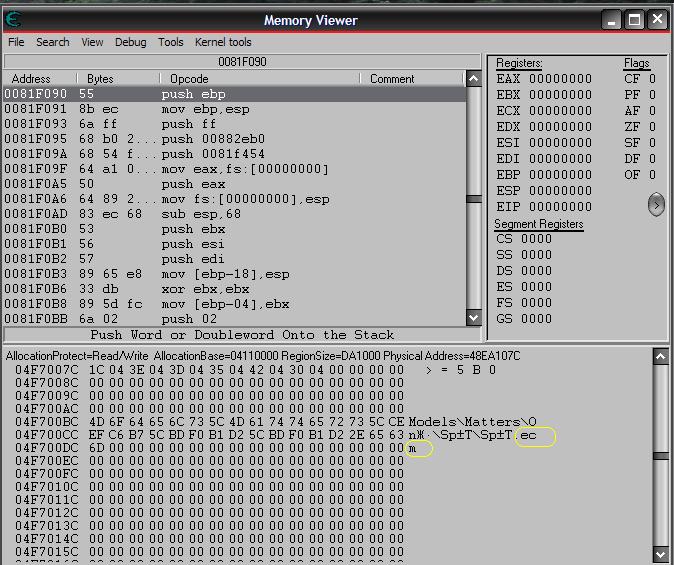Open the View menu
Image resolution: width=674 pixels, height=565 pixels.
click(92, 42)
